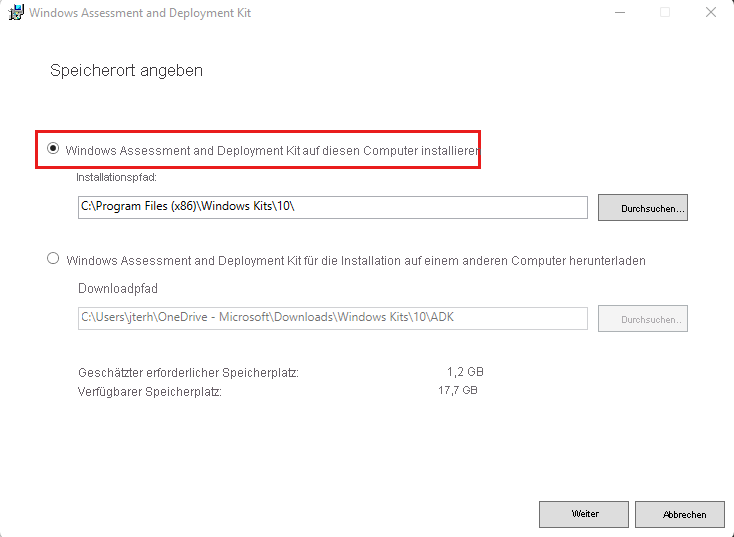Click the 'Speicherort angeben' heading

click(x=126, y=71)
